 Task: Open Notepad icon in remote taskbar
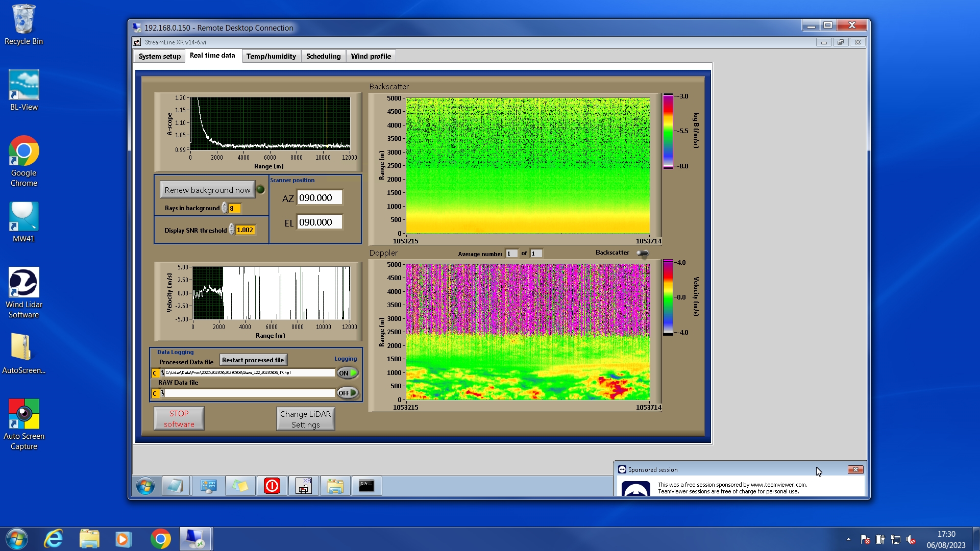point(176,486)
